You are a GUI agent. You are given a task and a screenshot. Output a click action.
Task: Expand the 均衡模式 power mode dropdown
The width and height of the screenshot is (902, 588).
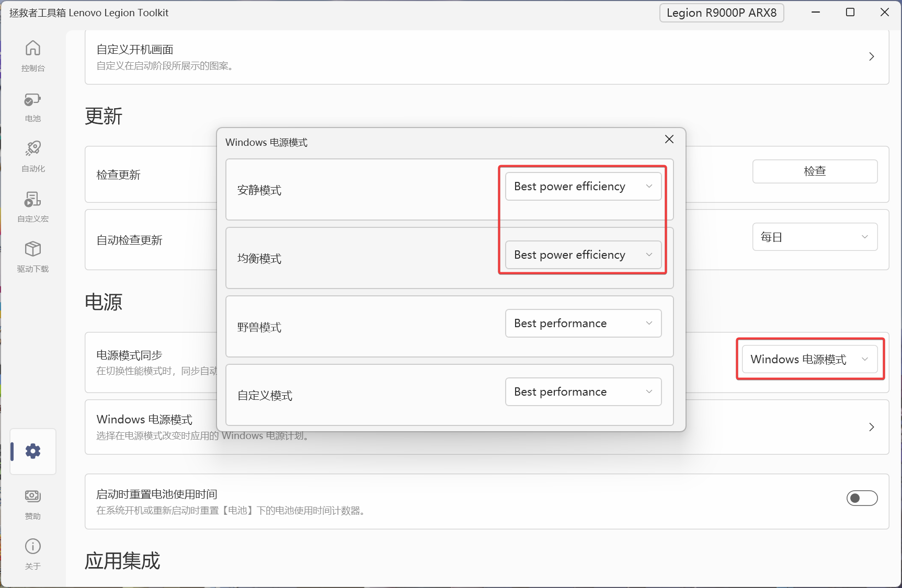coord(583,255)
